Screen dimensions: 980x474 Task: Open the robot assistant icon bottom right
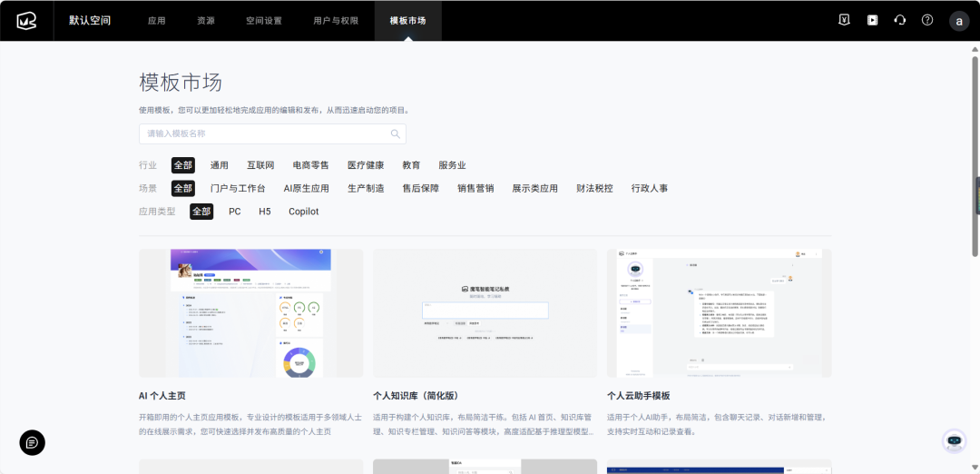click(x=954, y=441)
